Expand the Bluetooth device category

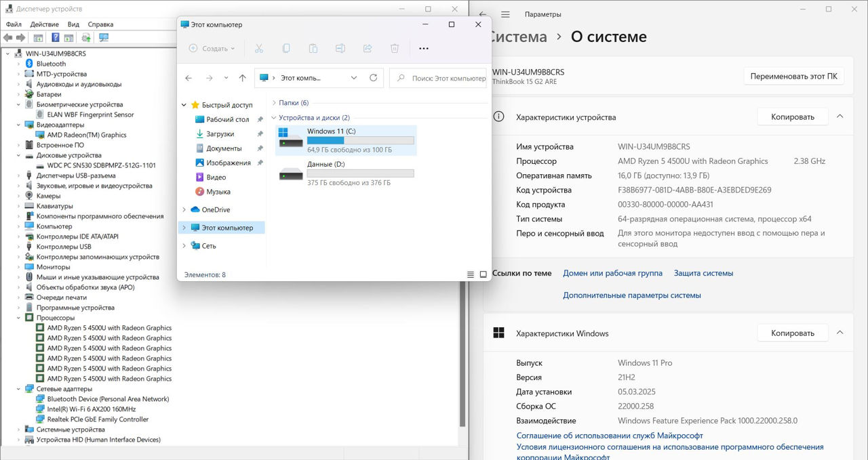click(19, 64)
